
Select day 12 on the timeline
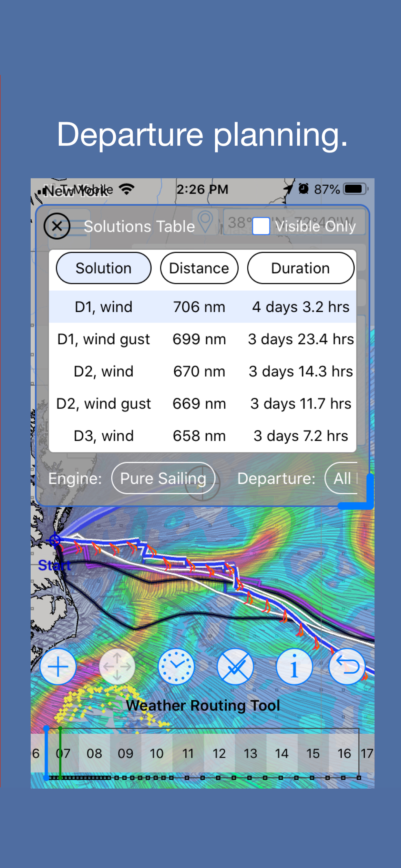[x=219, y=753]
